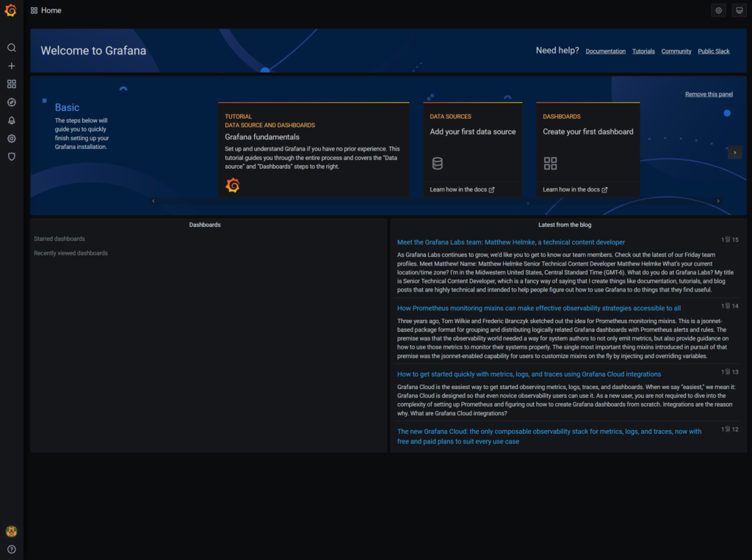This screenshot has height=560, width=752.
Task: Select Create your first dashboard
Action: tap(588, 132)
